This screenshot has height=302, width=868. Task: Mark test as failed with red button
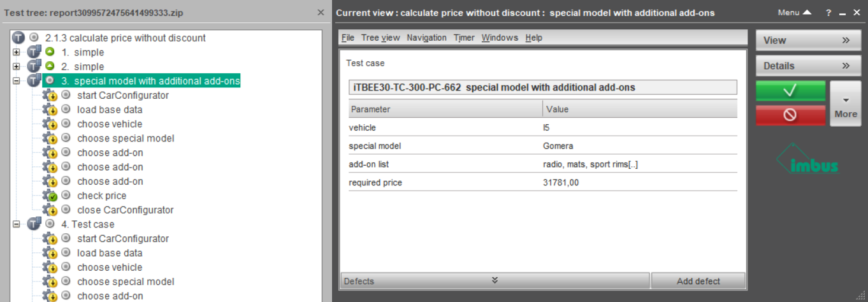coord(790,115)
